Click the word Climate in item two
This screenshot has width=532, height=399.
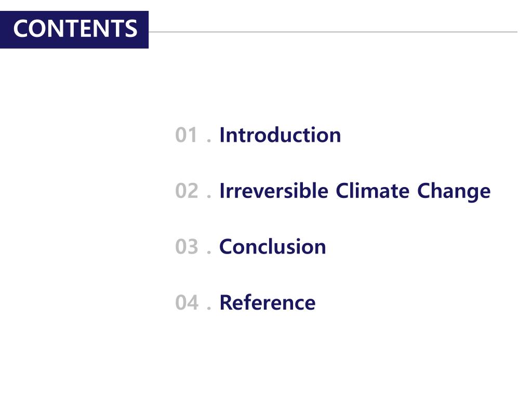click(x=373, y=191)
